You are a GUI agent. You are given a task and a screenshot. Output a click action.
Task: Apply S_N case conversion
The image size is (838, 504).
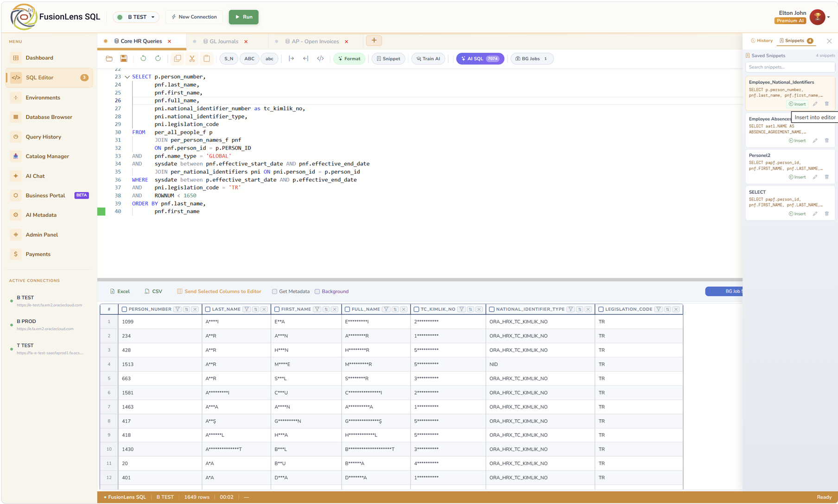coord(229,59)
